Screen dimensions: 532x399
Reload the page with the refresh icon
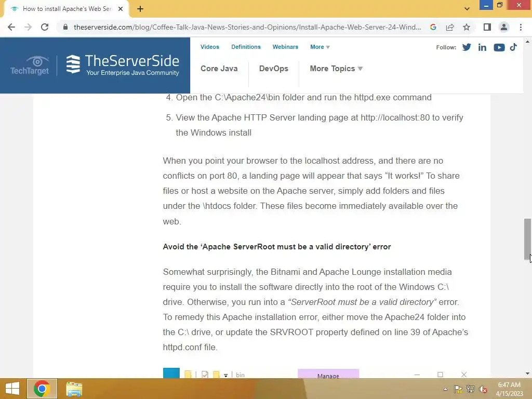45,27
